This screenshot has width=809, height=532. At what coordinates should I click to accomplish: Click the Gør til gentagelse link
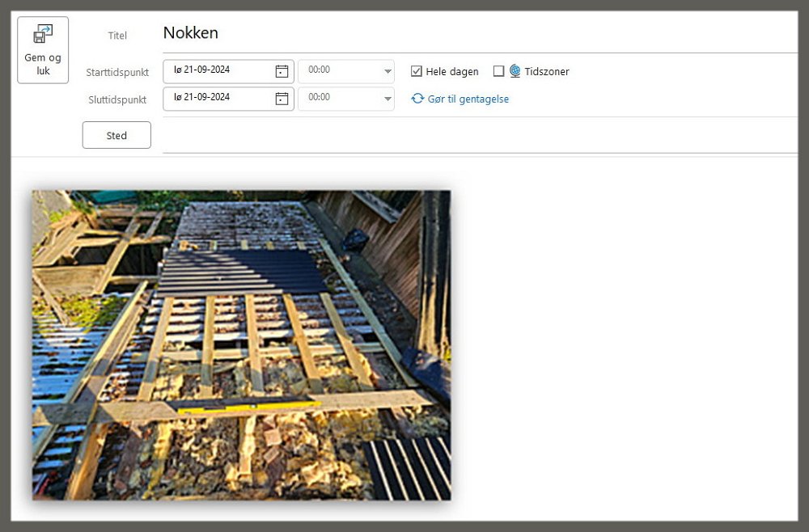[x=468, y=99]
